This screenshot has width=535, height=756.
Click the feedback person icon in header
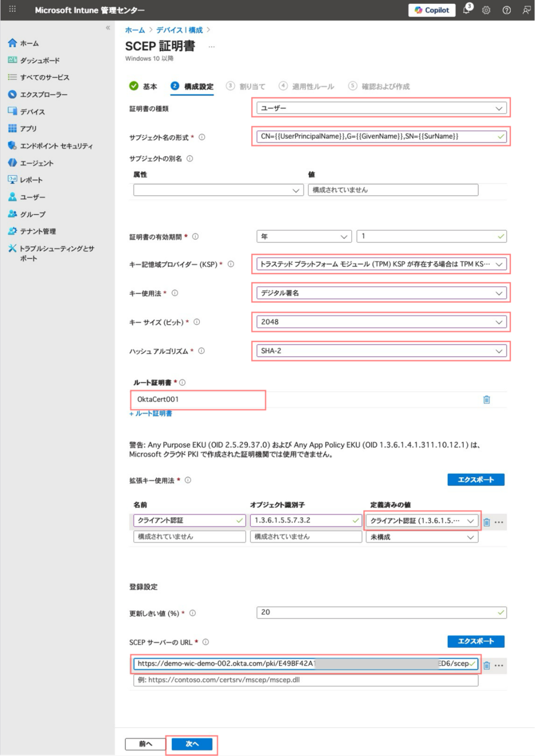tap(526, 10)
